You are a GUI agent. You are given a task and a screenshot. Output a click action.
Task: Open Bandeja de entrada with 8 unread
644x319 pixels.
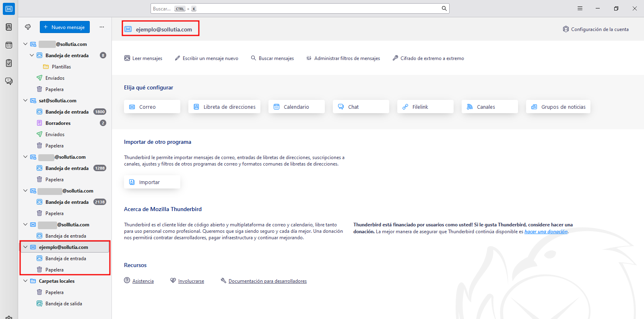65,56
